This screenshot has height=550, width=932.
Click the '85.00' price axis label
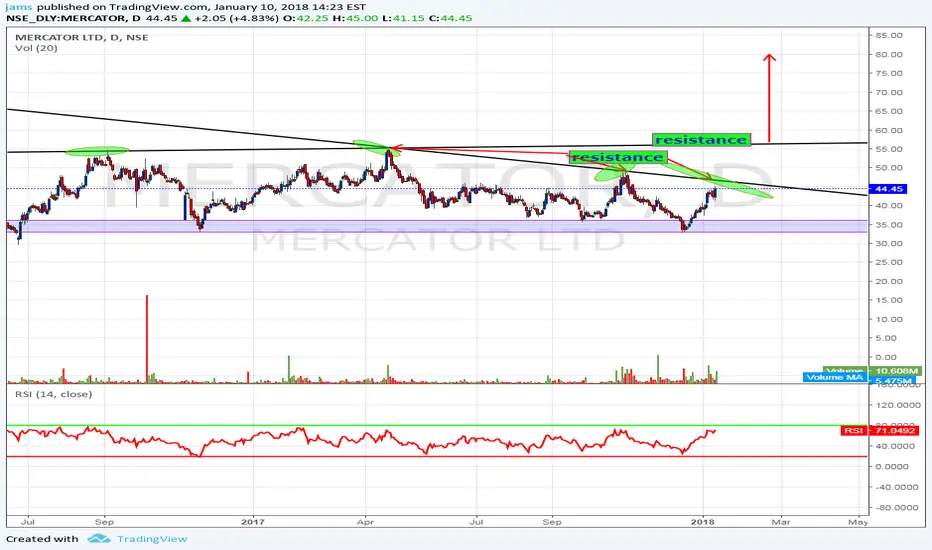point(889,36)
